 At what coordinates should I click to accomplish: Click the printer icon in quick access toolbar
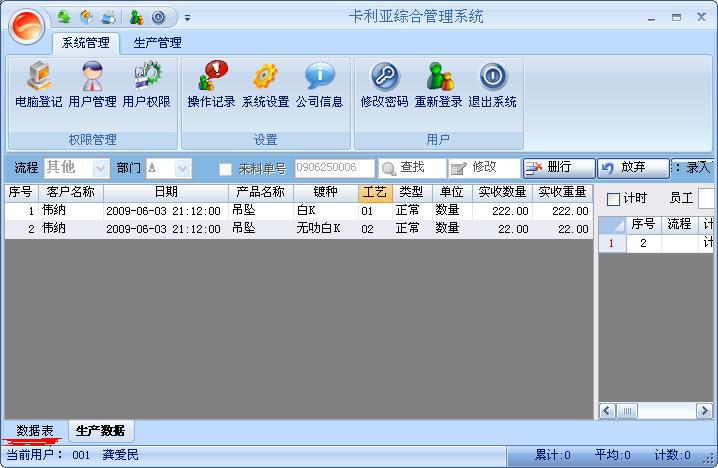pyautogui.click(x=109, y=17)
